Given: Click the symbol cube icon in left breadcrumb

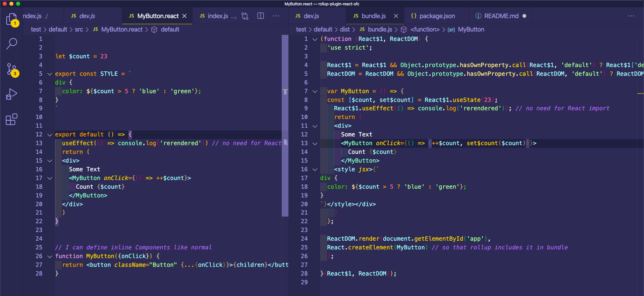Looking at the screenshot, I should pyautogui.click(x=154, y=29).
